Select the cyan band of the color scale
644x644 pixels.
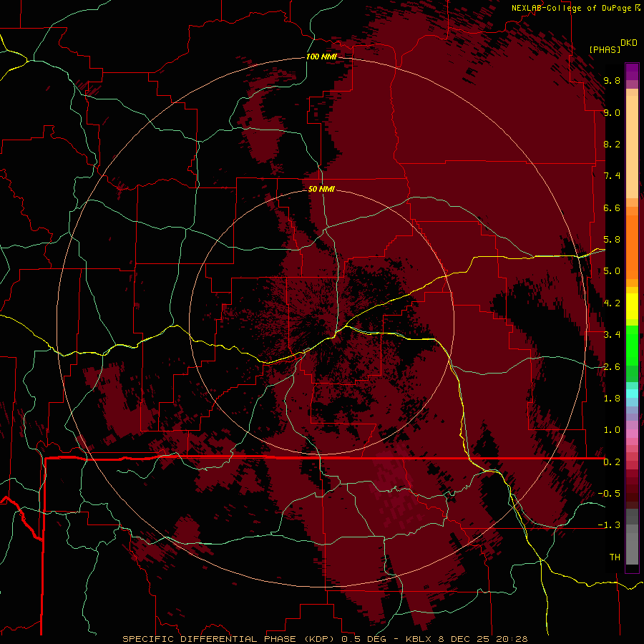point(632,394)
